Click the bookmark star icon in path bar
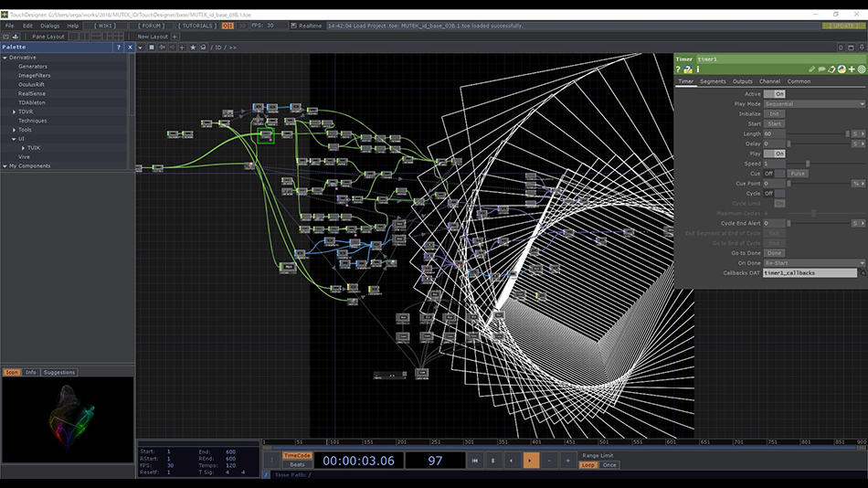 192,47
